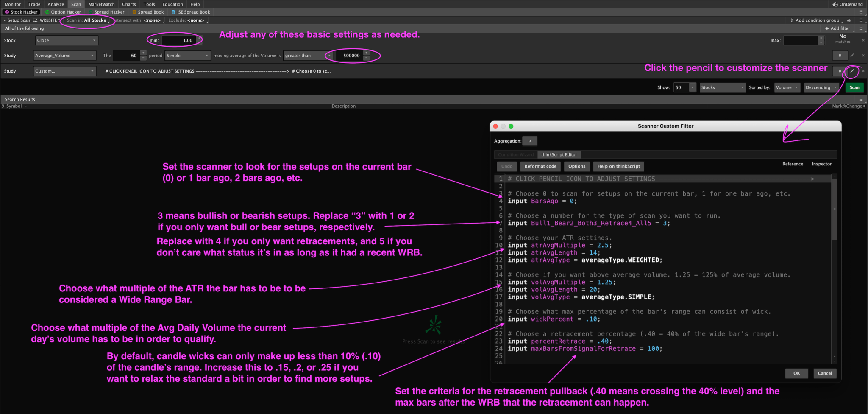Toggle the D aggregation button in Scanner Custom Filter
The height and width of the screenshot is (414, 868).
529,141
